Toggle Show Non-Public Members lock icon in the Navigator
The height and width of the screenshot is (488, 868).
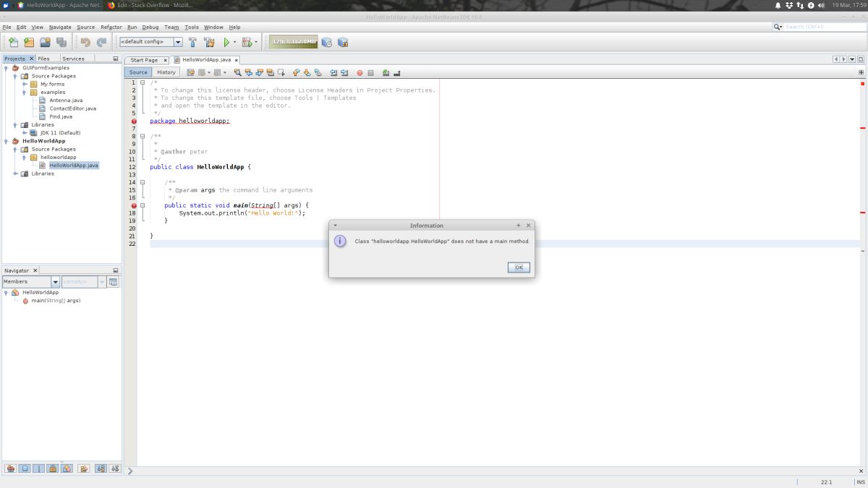[x=52, y=468]
